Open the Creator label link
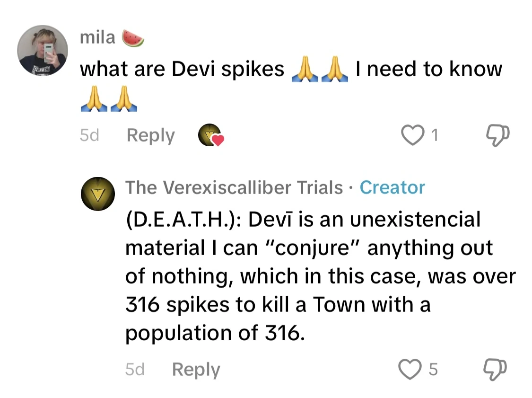This screenshot has width=532, height=398. tap(392, 187)
